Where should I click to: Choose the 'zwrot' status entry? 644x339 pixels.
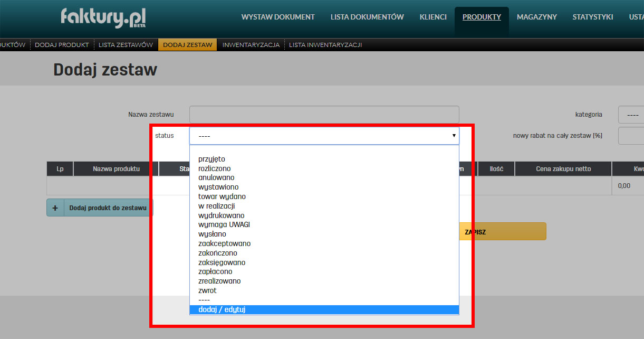tap(207, 290)
